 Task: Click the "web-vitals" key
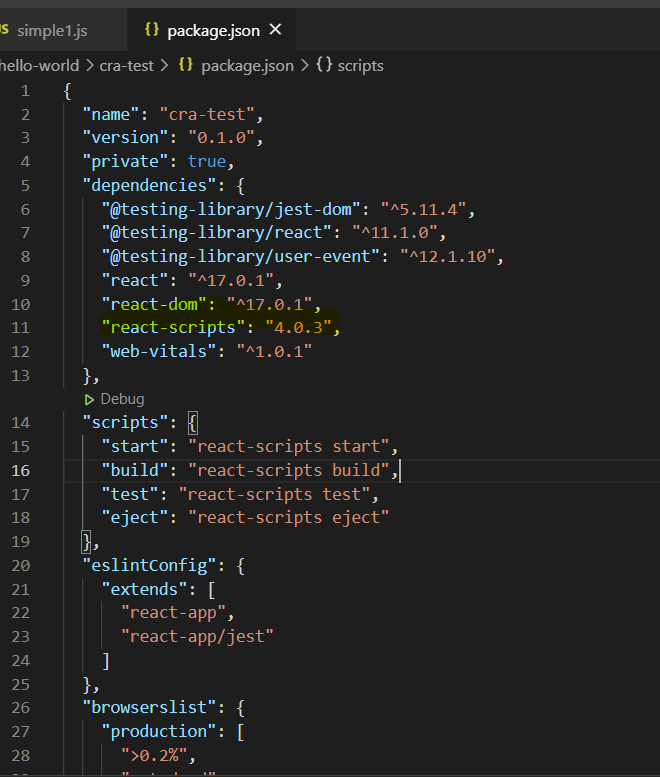tap(159, 351)
